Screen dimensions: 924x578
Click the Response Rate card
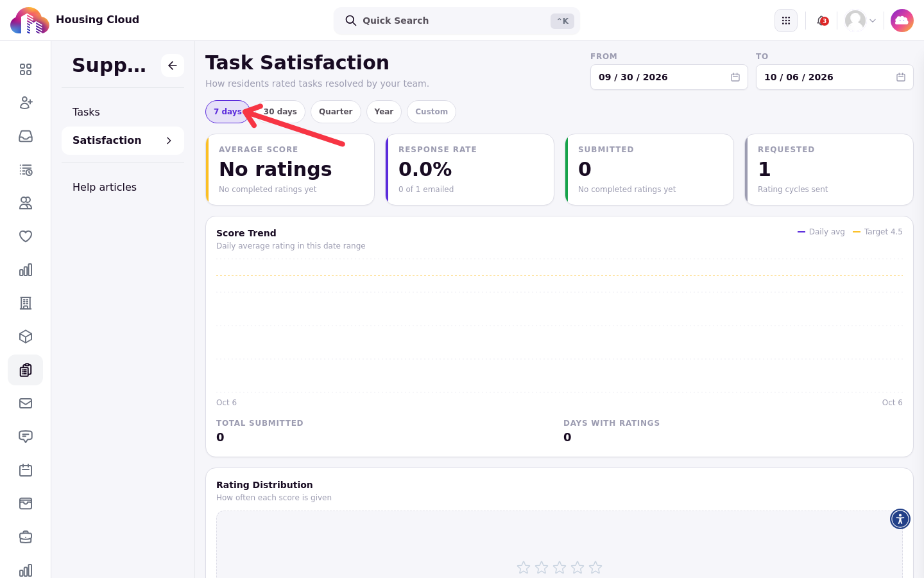point(470,170)
